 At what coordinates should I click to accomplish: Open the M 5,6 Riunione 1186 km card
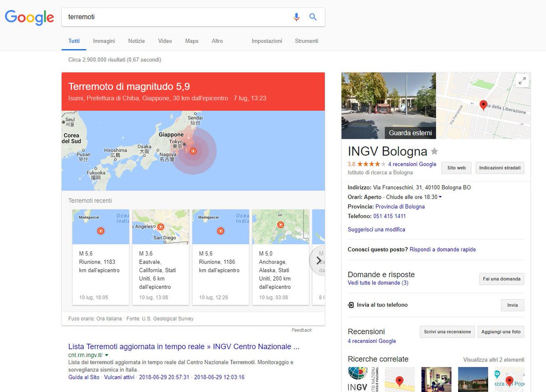(x=221, y=257)
